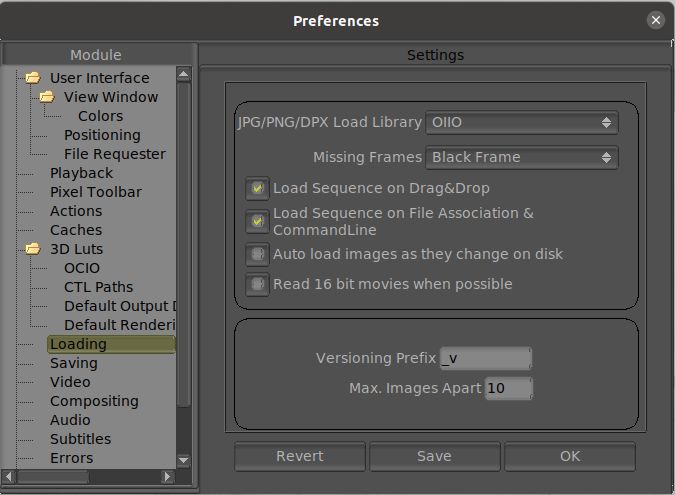Collapse the User Interface folder icon

[33, 78]
